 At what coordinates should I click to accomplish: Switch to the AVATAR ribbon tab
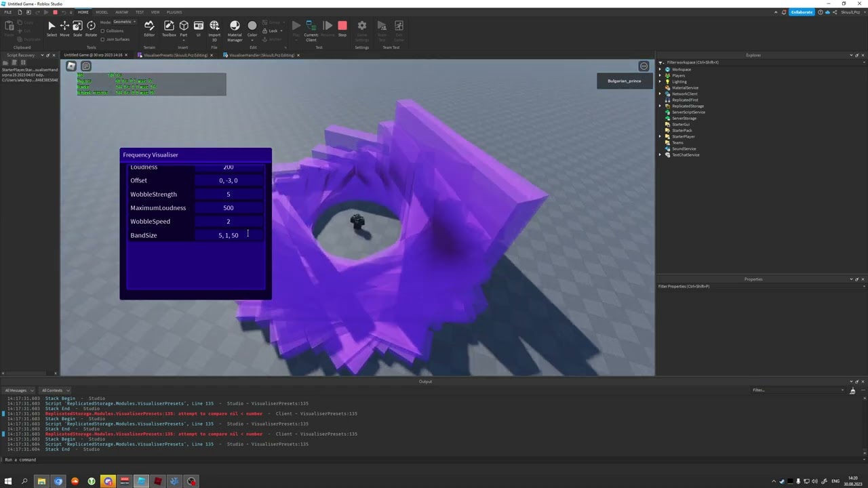(121, 12)
